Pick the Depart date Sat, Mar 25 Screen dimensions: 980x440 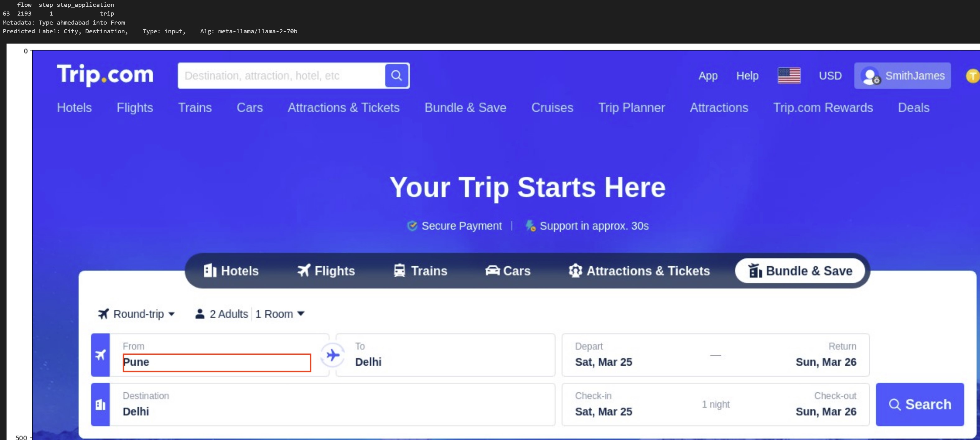pos(603,362)
